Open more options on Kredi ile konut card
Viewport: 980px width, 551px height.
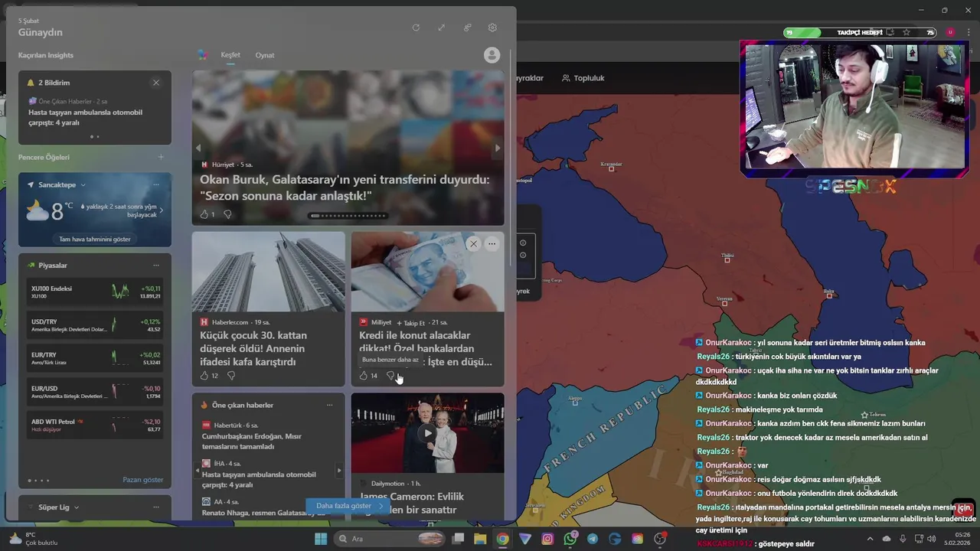pyautogui.click(x=492, y=244)
